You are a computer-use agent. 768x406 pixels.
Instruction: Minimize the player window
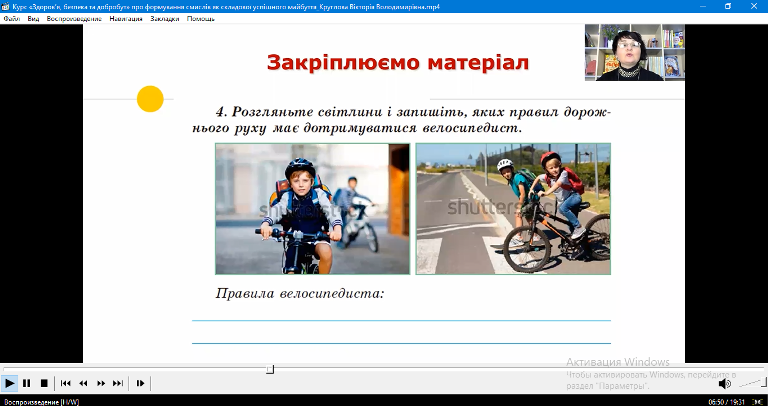point(703,6)
